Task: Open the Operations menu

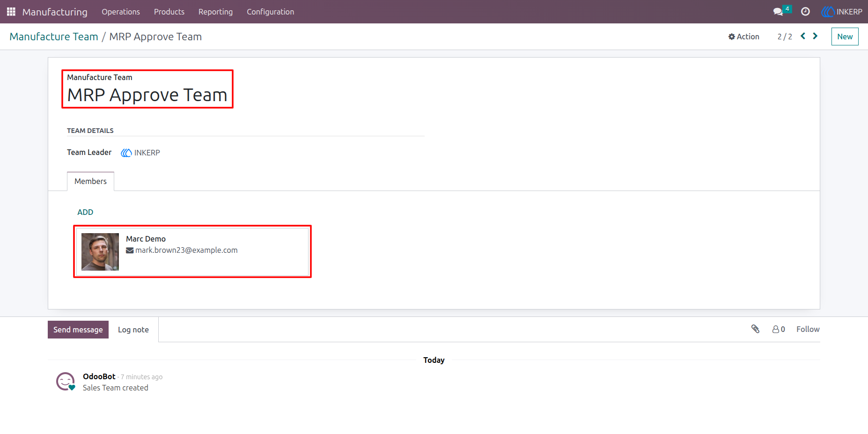Action: 121,12
